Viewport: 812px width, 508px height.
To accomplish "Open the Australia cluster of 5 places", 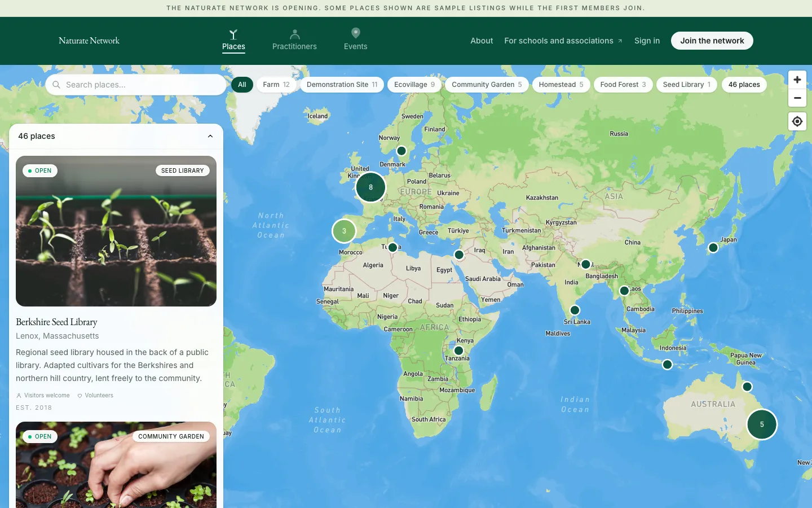I will pos(762,424).
